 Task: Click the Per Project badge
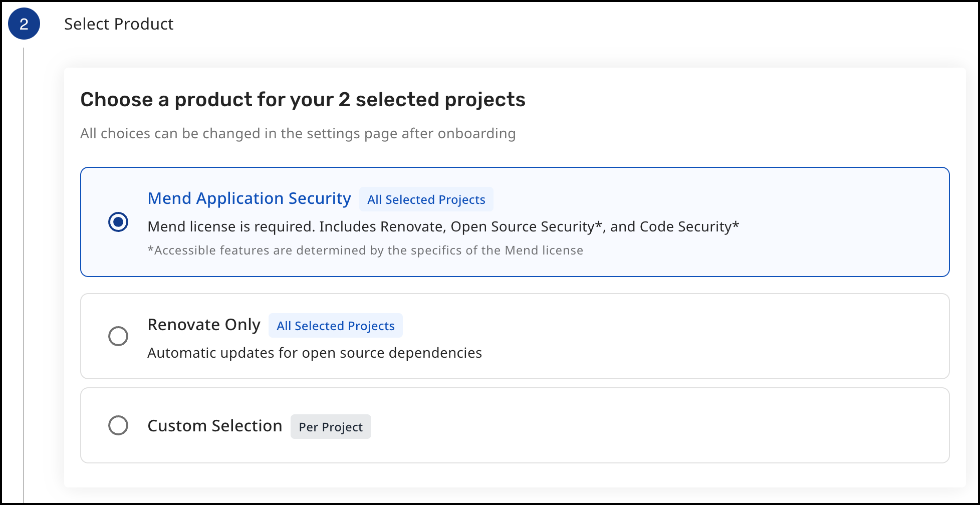[331, 427]
